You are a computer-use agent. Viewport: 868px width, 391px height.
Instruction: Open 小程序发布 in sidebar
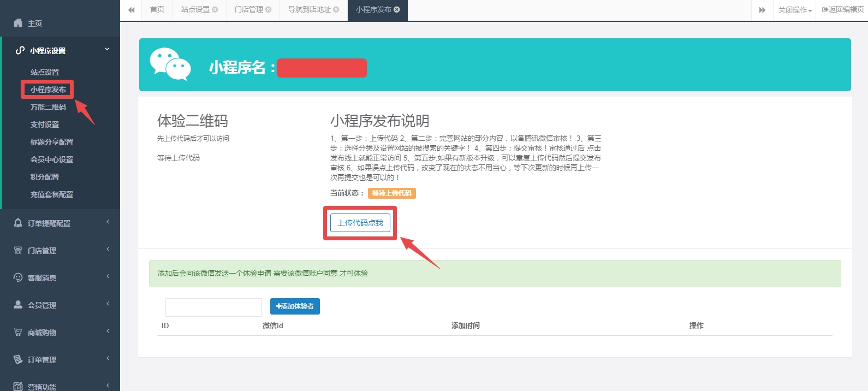click(48, 90)
